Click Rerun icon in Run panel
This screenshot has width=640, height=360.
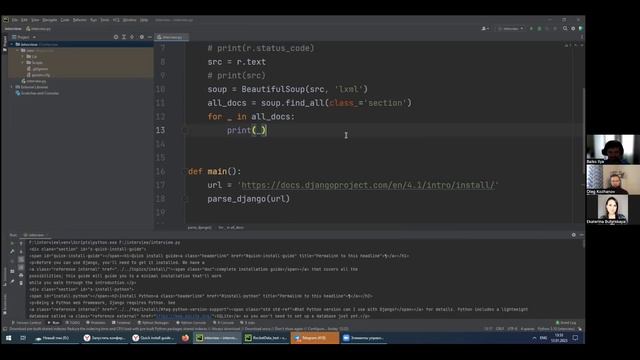click(12, 244)
